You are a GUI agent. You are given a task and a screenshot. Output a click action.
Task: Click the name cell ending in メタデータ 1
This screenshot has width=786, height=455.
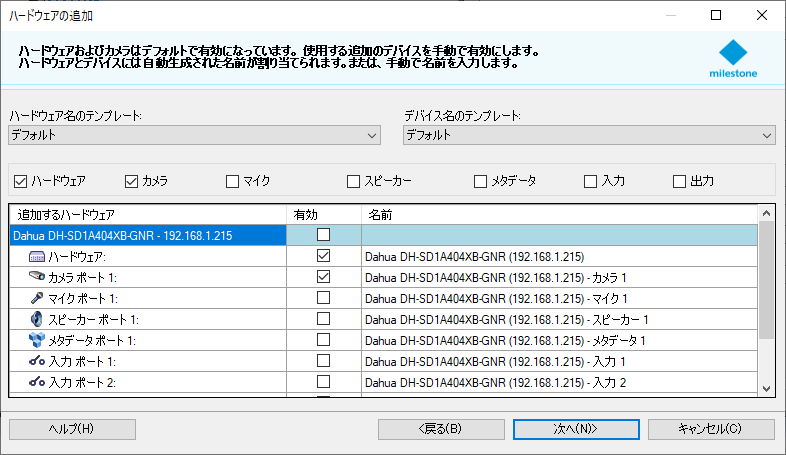tap(559, 341)
